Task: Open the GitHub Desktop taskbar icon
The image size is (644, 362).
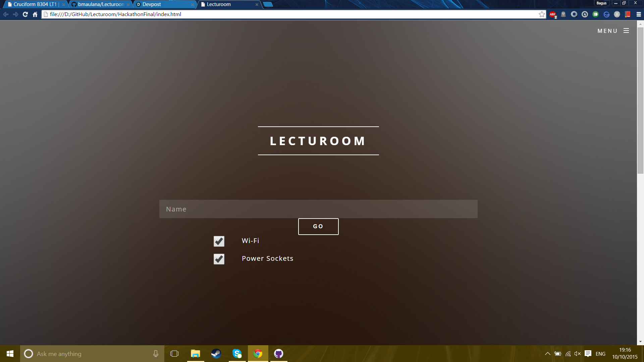Action: 278,354
